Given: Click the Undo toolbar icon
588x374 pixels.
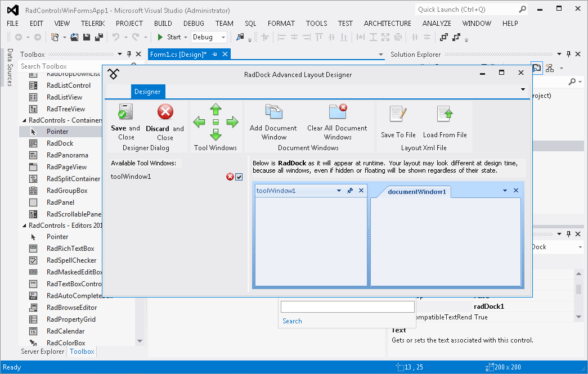Looking at the screenshot, I should point(116,37).
